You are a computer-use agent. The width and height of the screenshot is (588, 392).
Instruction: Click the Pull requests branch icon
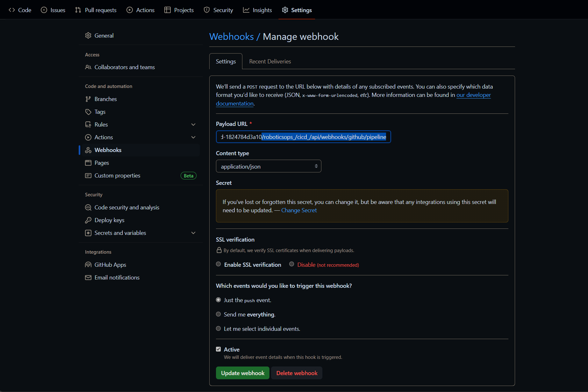click(78, 10)
